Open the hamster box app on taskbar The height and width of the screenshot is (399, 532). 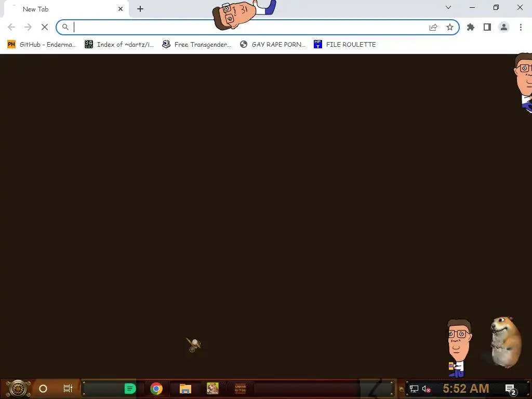pos(212,389)
